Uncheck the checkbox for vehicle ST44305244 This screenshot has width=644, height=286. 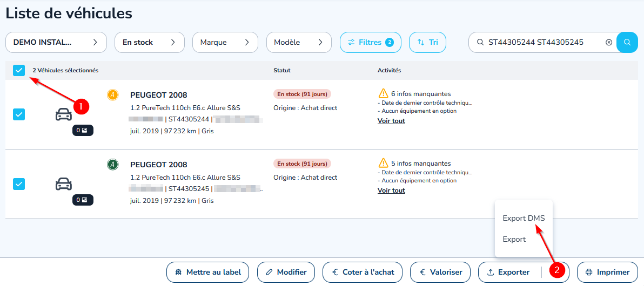point(19,114)
